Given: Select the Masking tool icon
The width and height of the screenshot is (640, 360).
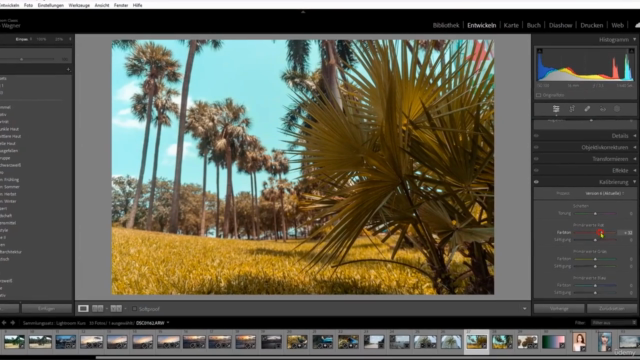Looking at the screenshot, I should coord(617,109).
